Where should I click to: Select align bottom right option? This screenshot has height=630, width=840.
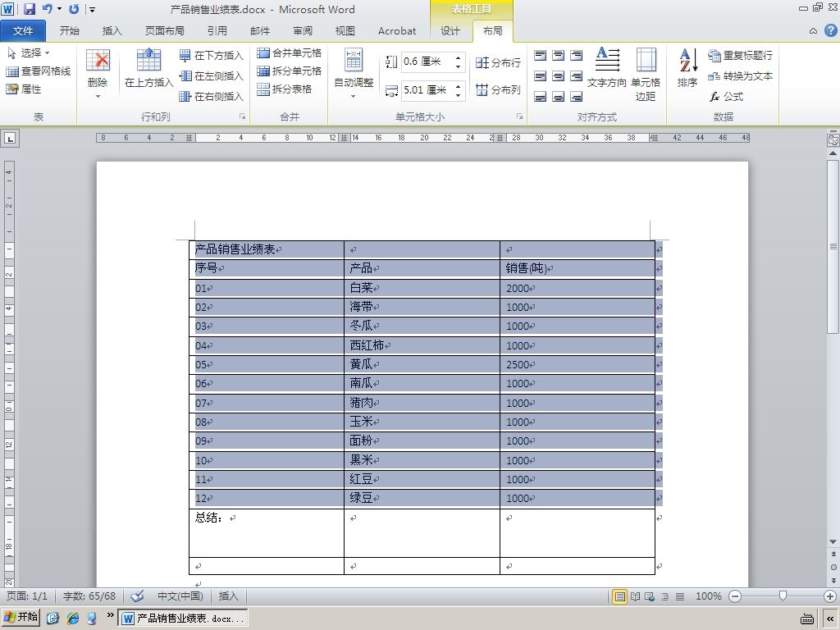tap(577, 97)
